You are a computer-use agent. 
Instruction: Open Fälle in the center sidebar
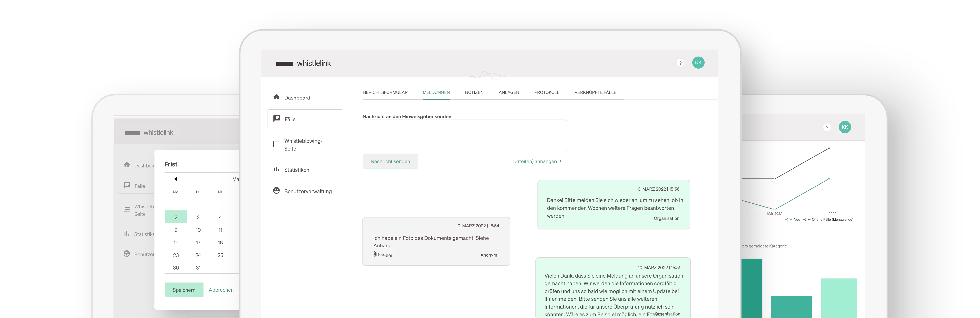[304, 119]
